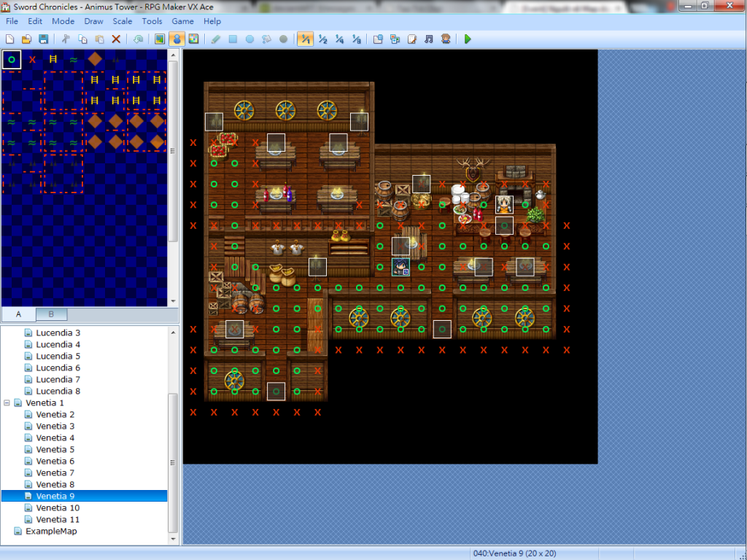This screenshot has height=560, width=747.
Task: Select the Venetia 5 map
Action: pos(55,449)
